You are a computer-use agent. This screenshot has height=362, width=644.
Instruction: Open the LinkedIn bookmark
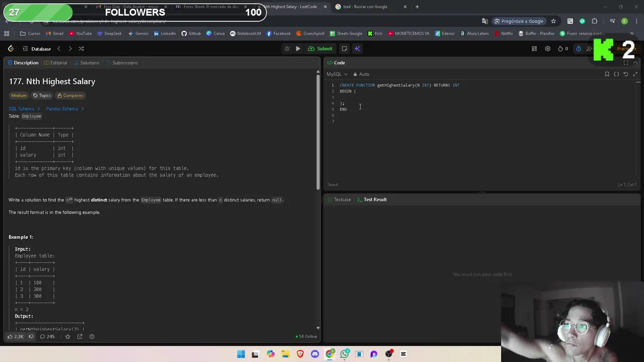pos(165,34)
